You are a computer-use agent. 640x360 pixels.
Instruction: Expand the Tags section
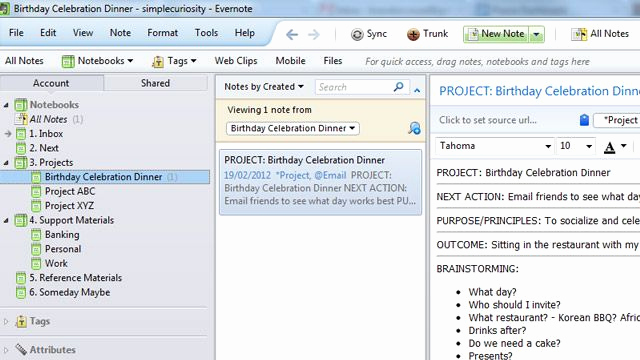coord(6,322)
